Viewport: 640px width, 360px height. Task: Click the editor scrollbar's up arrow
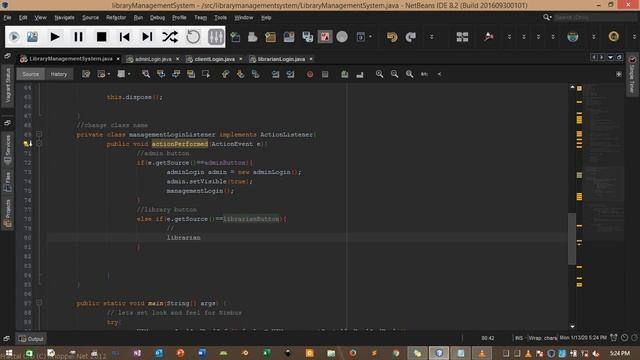[572, 87]
